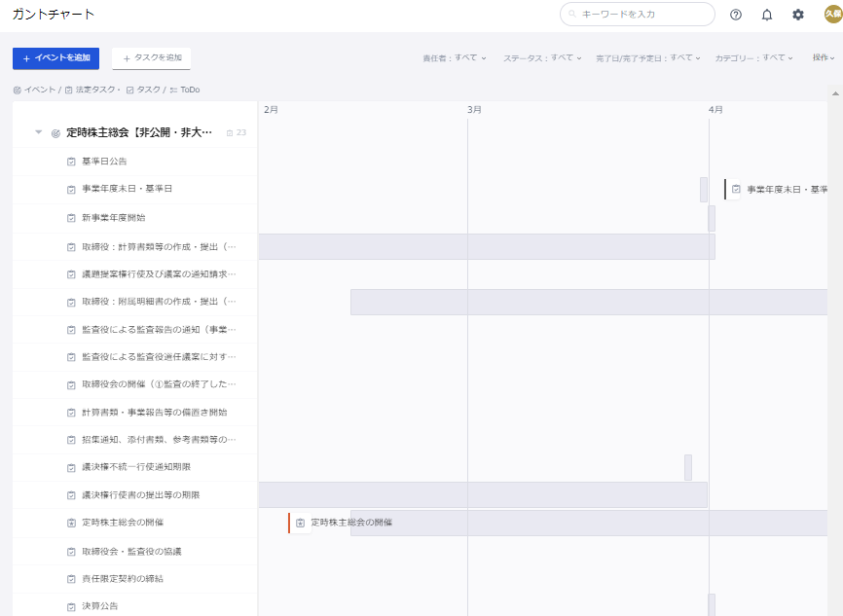This screenshot has width=843, height=616.
Task: Click the タスクを追加 button
Action: [151, 58]
